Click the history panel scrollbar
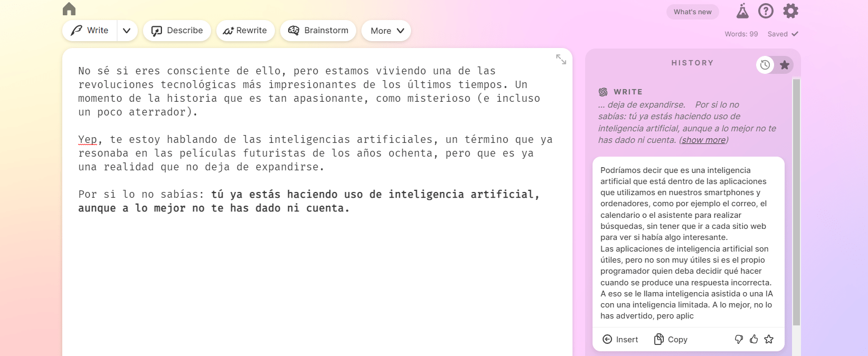Screen dimensions: 868x356 796,202
